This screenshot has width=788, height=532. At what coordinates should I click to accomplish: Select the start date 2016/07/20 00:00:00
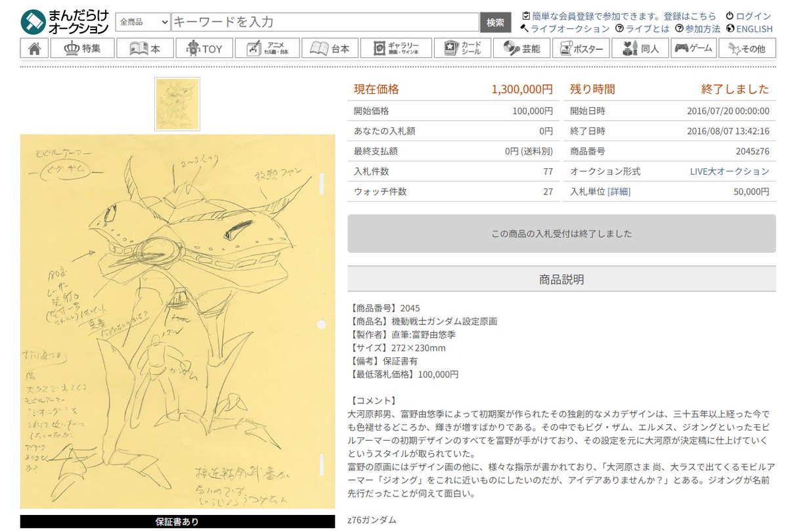tap(730, 111)
